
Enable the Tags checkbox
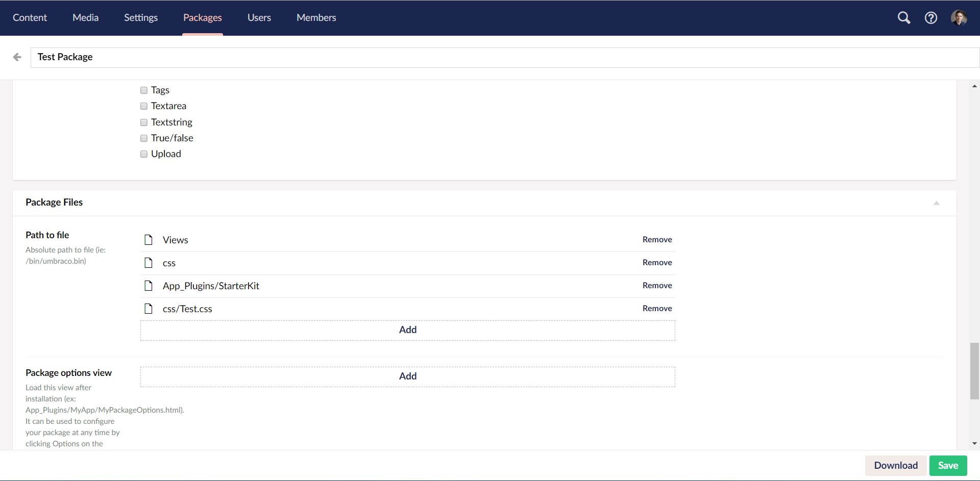tap(143, 90)
